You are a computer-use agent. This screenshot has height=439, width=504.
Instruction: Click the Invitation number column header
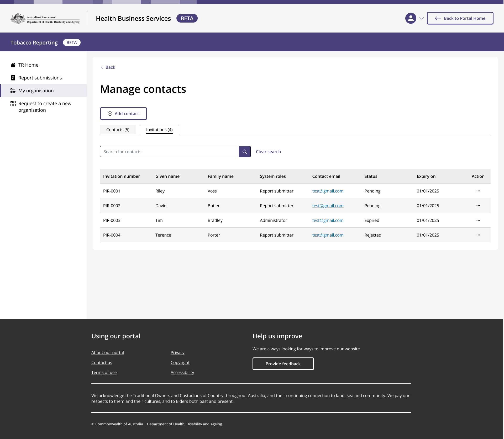pos(122,176)
